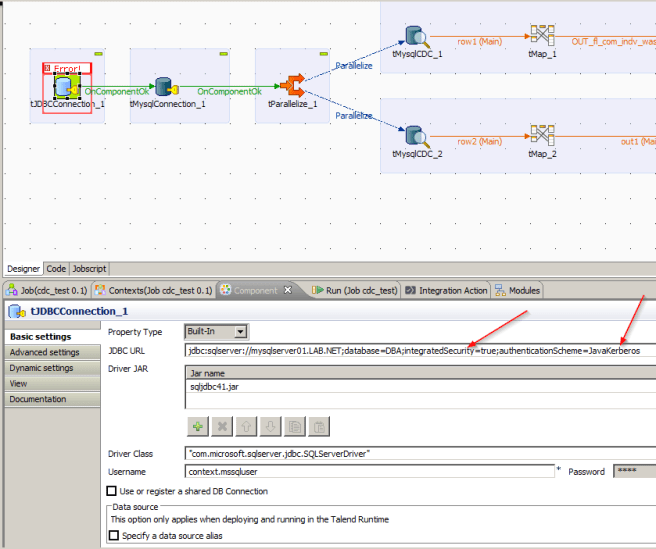Screen dimensions: 656x549
Task: Paste into the Driver JAR table
Action: coord(319,426)
